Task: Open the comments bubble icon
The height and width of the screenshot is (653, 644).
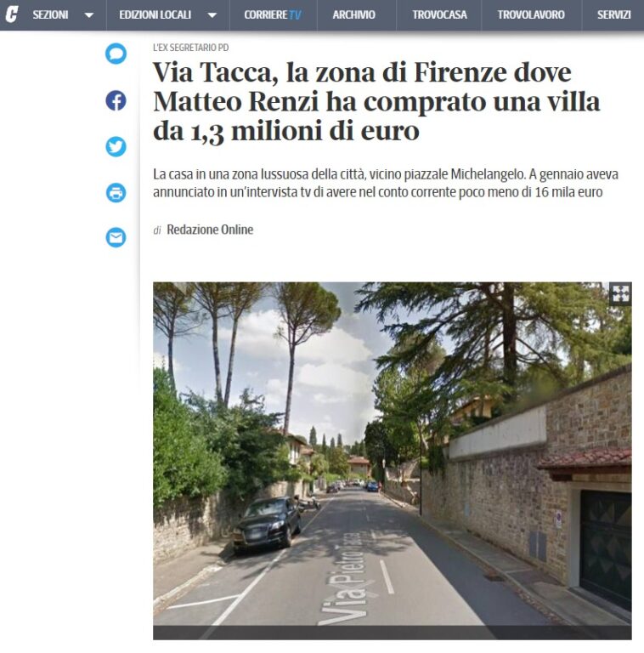Action: pyautogui.click(x=116, y=54)
